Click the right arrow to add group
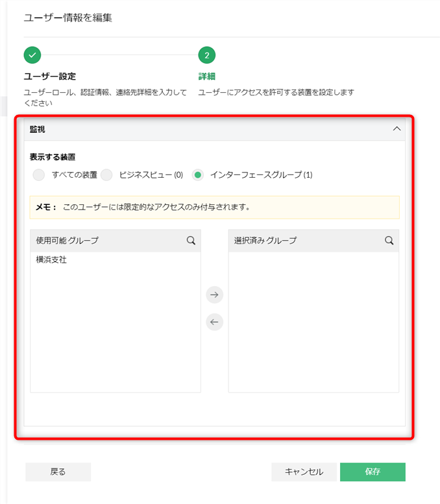Screen dimensions: 440x504 (x=214, y=295)
